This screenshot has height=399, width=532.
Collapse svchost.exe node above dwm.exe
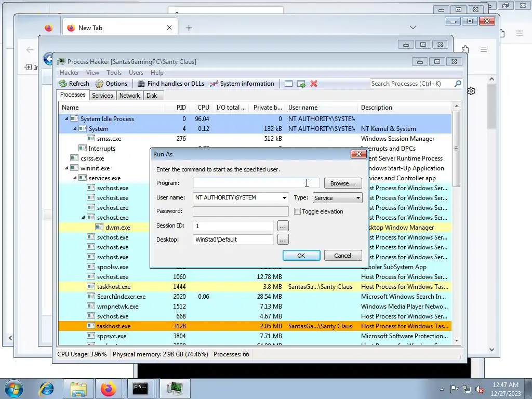[83, 218]
